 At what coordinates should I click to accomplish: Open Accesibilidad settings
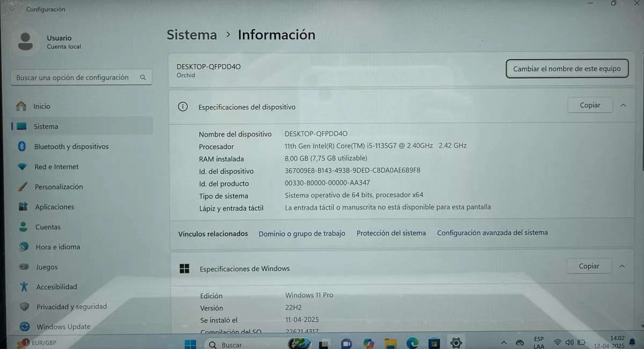[x=56, y=287]
